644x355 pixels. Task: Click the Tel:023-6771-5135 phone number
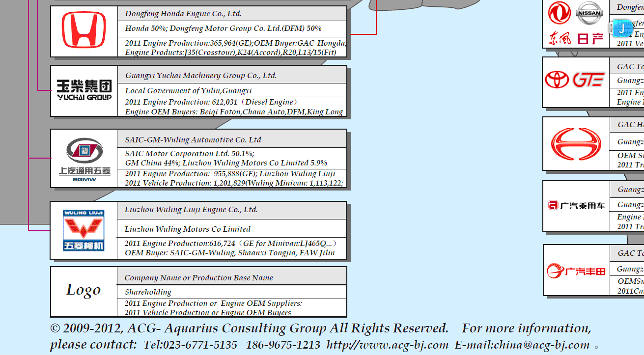(x=191, y=345)
